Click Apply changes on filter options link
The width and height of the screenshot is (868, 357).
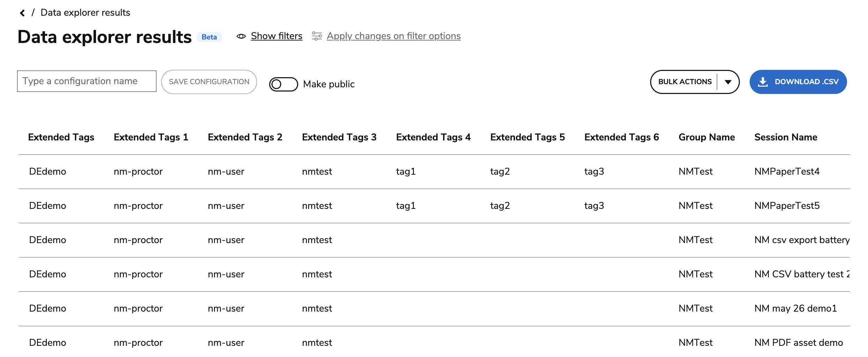pos(393,36)
